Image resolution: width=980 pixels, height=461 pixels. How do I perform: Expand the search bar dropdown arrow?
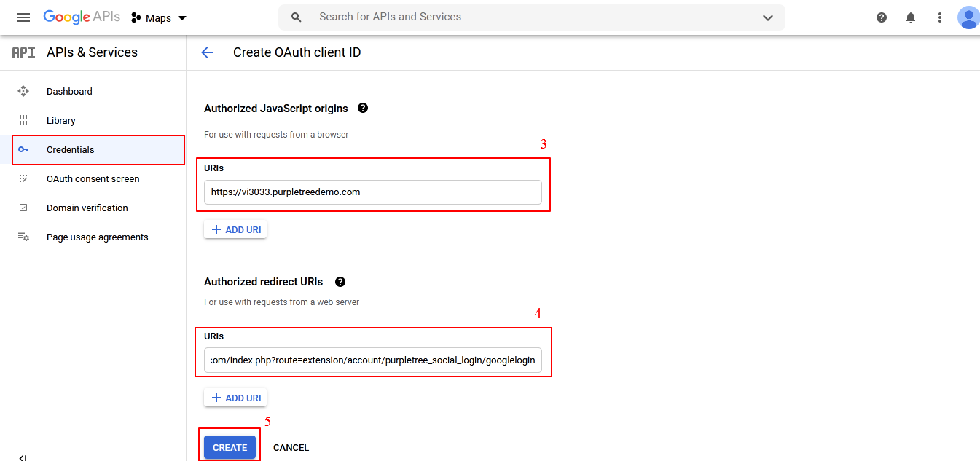point(768,17)
